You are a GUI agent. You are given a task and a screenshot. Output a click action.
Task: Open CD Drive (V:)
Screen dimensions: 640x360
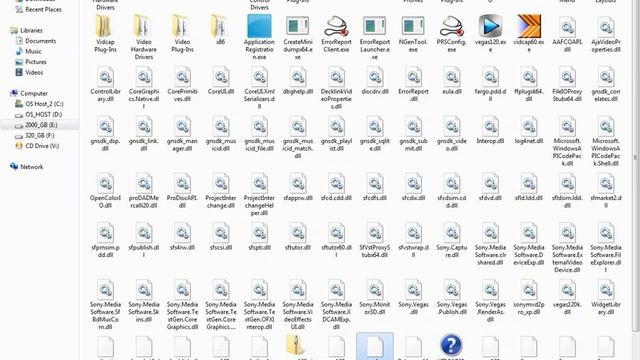pos(42,146)
